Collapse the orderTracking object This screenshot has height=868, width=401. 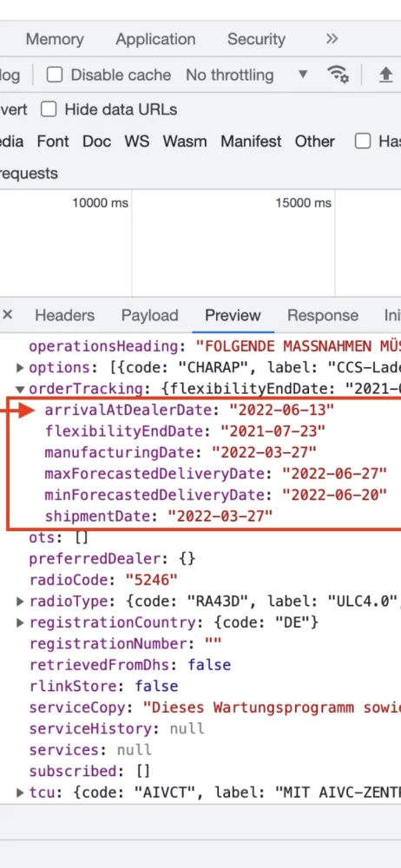tap(21, 389)
